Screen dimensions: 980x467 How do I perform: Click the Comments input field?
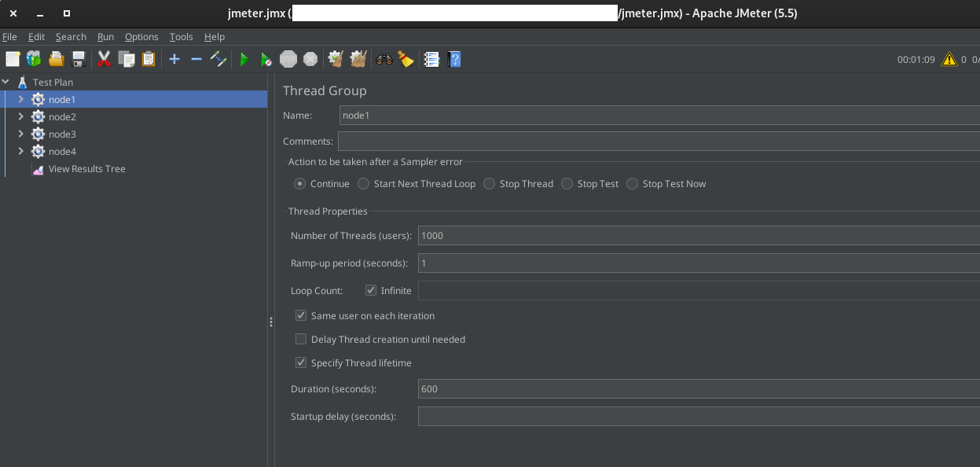point(659,142)
